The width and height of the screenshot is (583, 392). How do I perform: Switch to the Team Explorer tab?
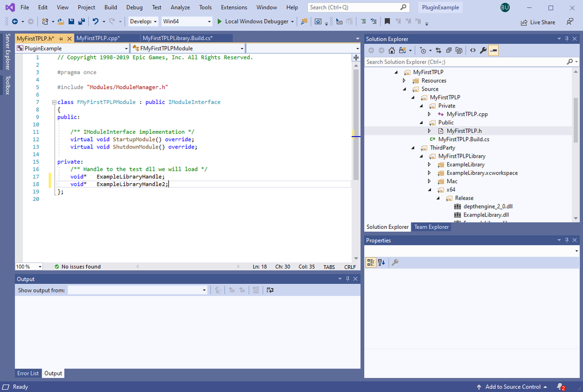(431, 227)
